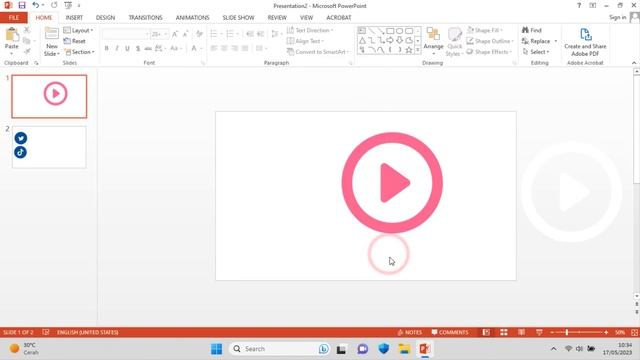Click the Format Painter icon

(27, 51)
